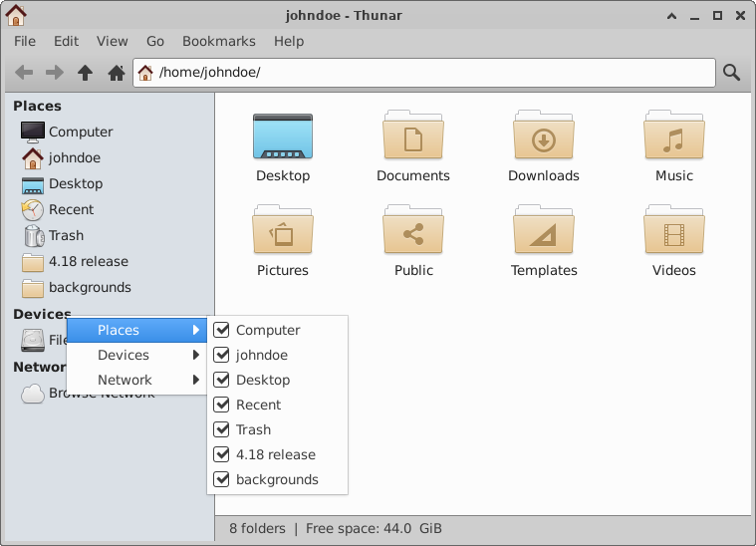The height and width of the screenshot is (546, 756).
Task: Open the Public folder icon
Action: [413, 230]
